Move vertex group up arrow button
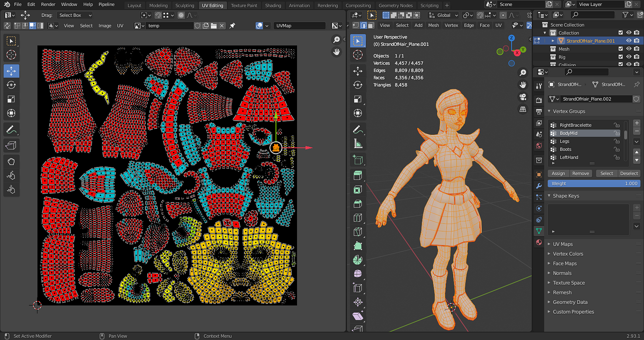 click(x=637, y=153)
